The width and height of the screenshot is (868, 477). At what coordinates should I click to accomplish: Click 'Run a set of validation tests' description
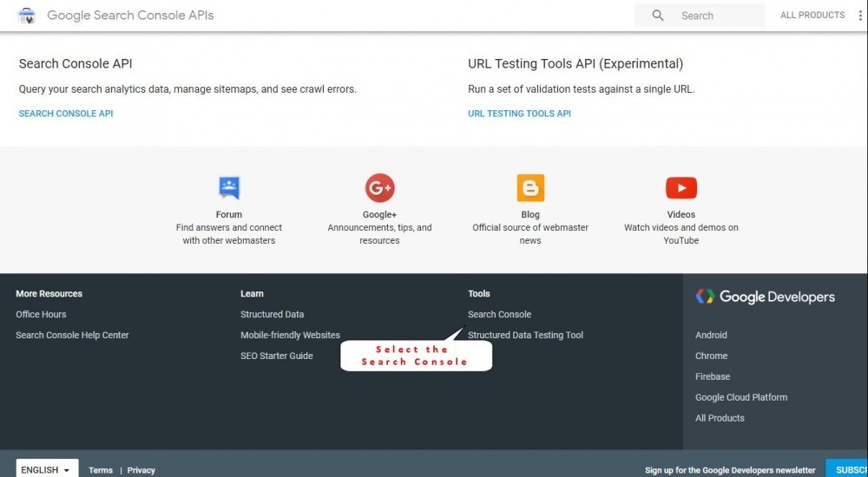[x=581, y=89]
